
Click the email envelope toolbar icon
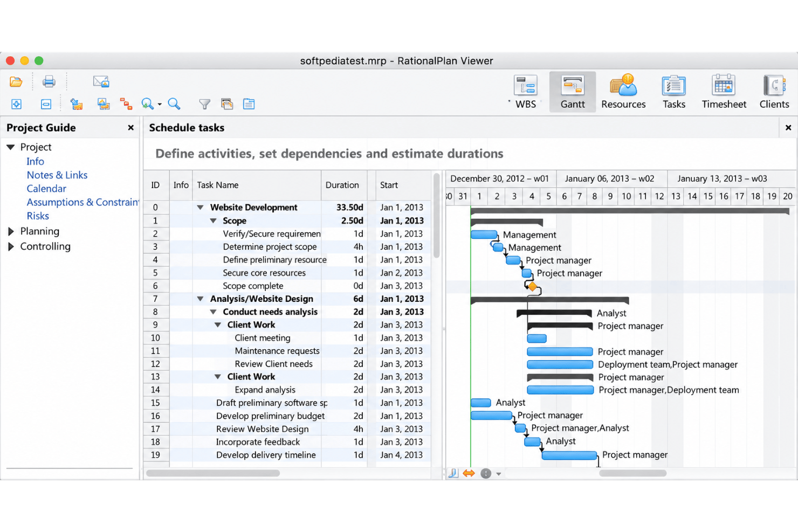click(101, 81)
